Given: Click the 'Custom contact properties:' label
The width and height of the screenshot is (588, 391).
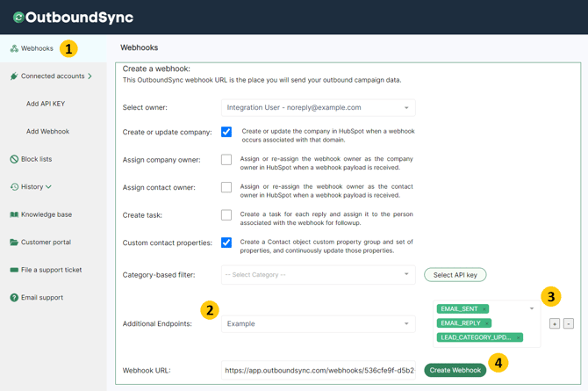Looking at the screenshot, I should pyautogui.click(x=168, y=243).
